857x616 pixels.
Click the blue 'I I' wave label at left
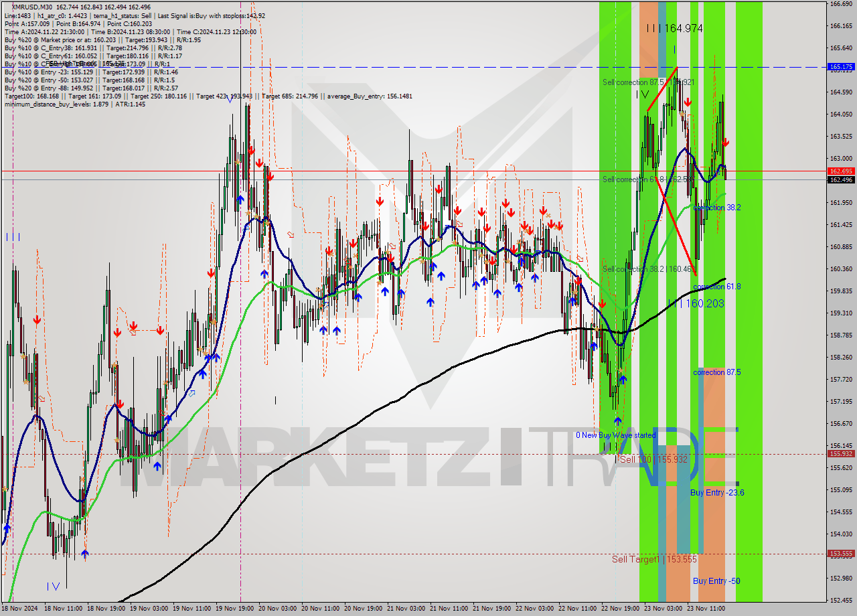pyautogui.click(x=13, y=237)
